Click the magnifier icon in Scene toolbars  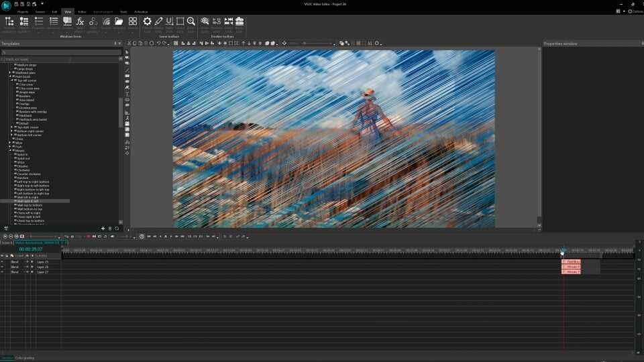click(191, 22)
